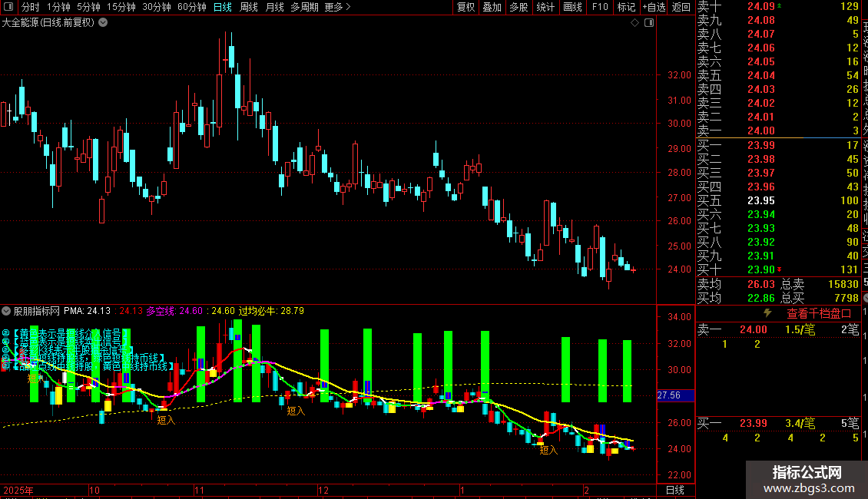
Task: Select the 15分钟 period tab
Action: 121,7
